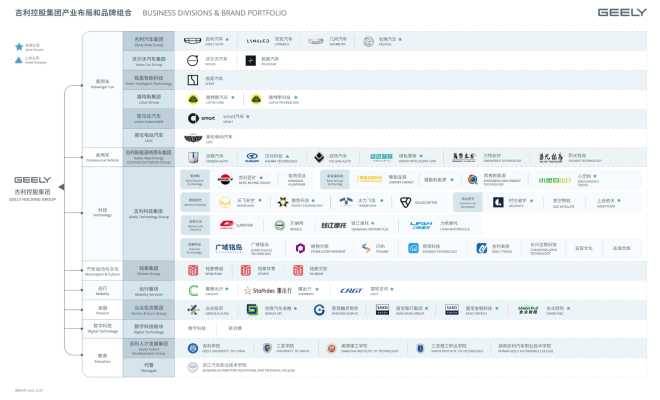Click the Terrafugia logo

pyautogui.click(x=346, y=202)
